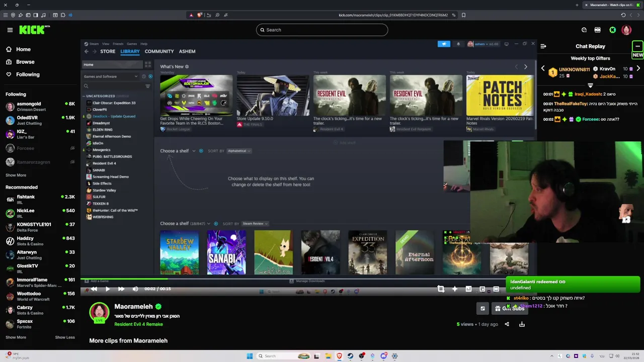
Task: Download the clip using download icon
Action: click(x=522, y=324)
